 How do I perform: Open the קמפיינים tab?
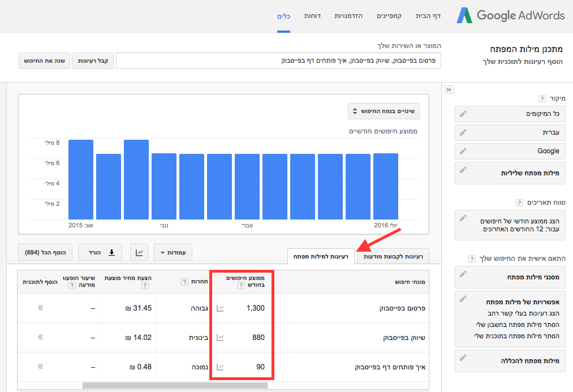pos(389,16)
